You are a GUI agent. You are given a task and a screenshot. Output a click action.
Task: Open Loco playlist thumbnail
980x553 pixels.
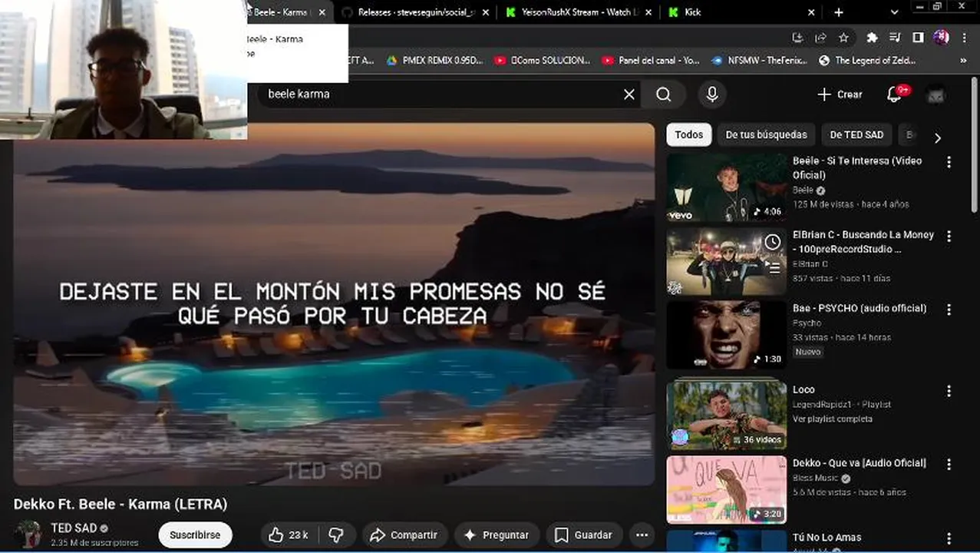tap(726, 416)
